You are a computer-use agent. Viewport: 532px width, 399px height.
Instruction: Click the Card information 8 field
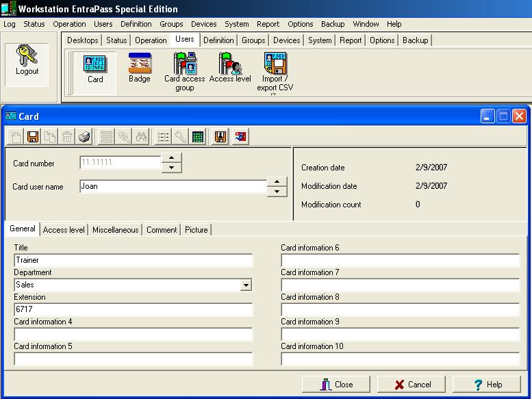(x=401, y=309)
